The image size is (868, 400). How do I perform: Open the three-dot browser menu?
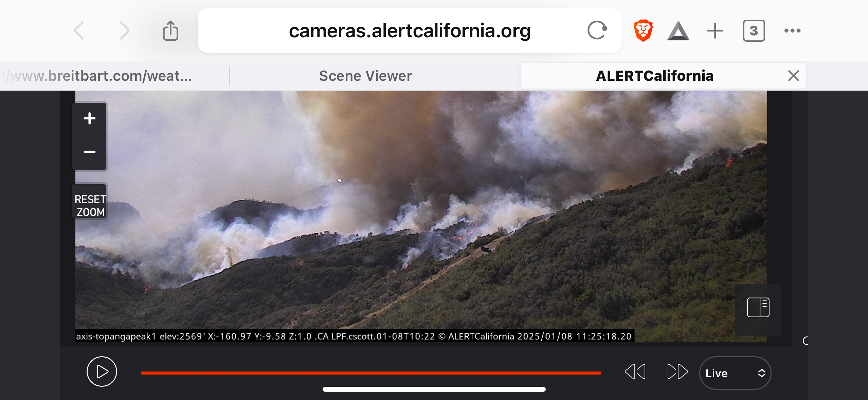click(792, 31)
